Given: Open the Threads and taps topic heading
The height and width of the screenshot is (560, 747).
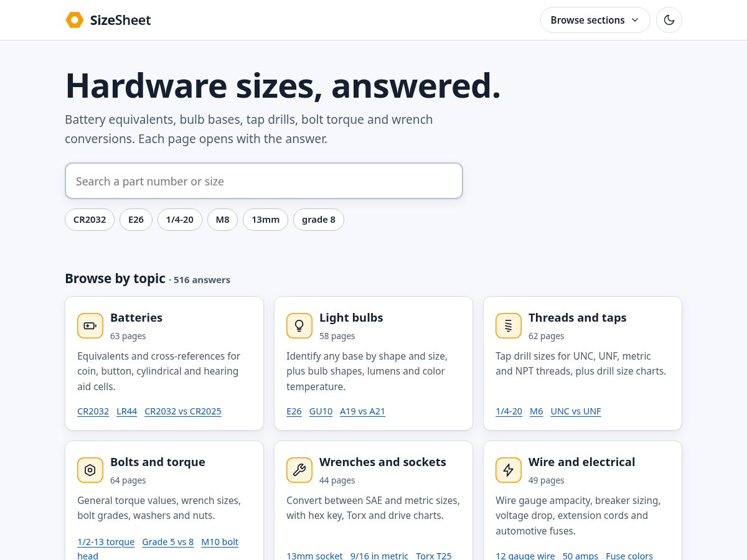Looking at the screenshot, I should [x=577, y=317].
